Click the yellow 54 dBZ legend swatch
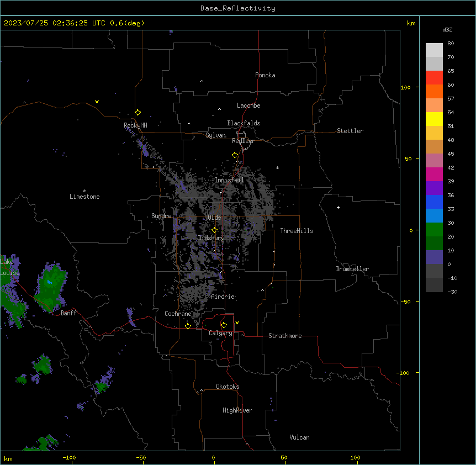This screenshot has height=465, width=476. [434, 119]
